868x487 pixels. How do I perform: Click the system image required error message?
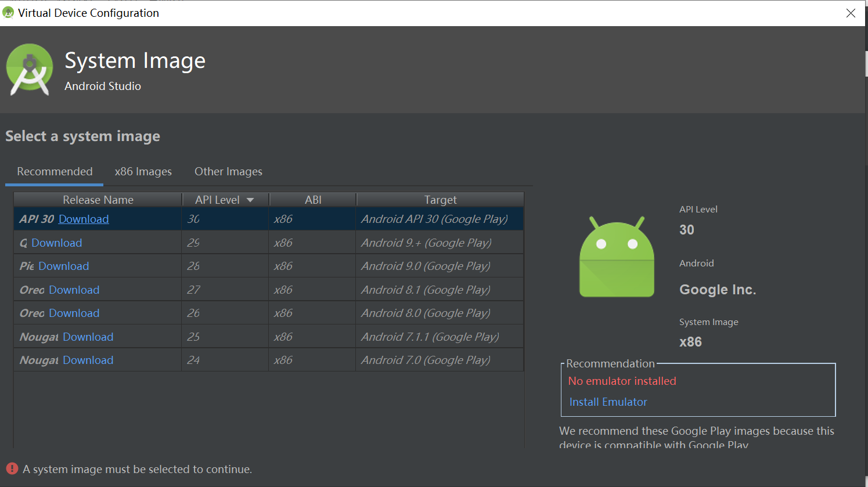[137, 469]
